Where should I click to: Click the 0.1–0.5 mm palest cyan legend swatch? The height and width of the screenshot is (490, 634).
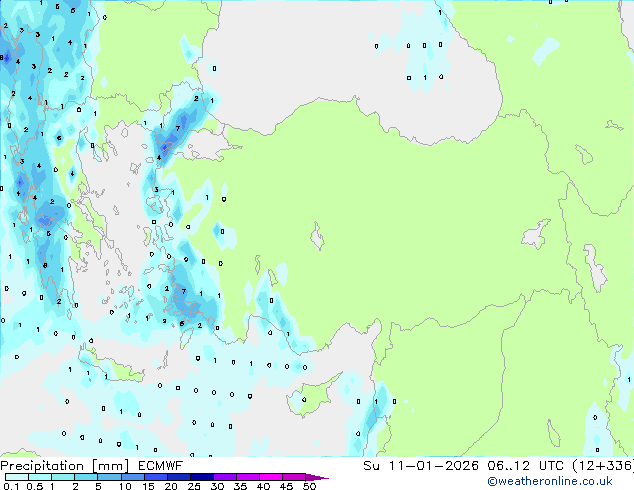coord(17,477)
